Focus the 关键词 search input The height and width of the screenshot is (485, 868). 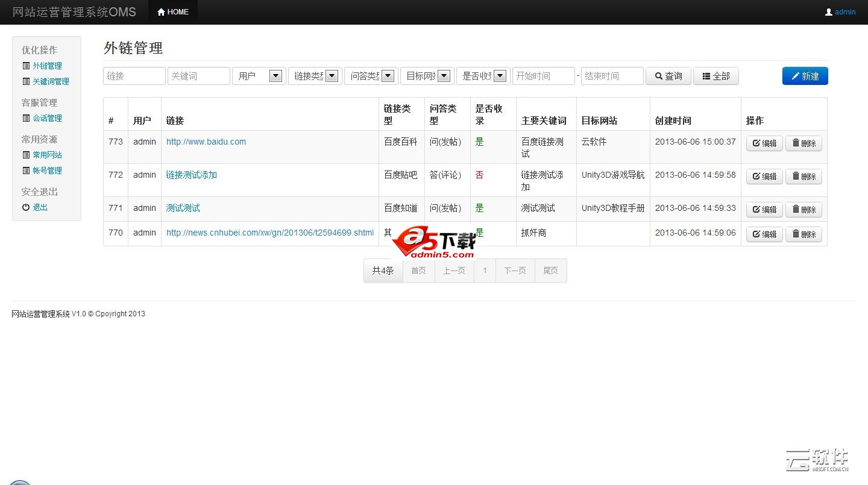(x=199, y=76)
